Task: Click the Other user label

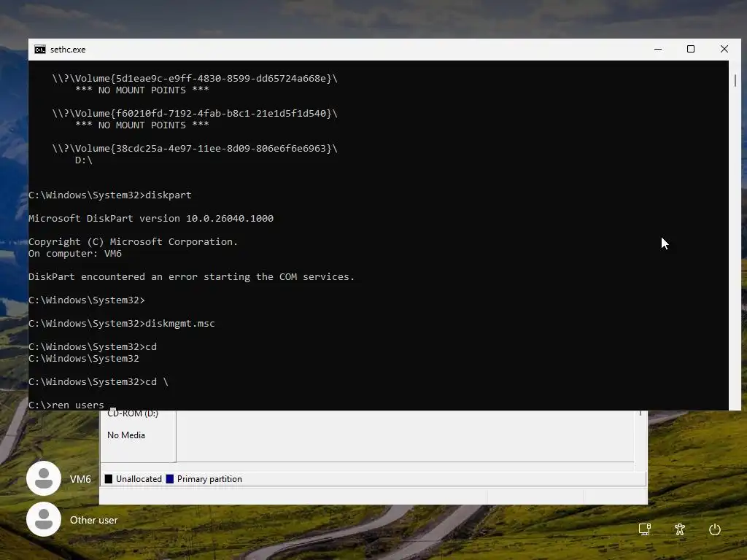Action: click(94, 520)
